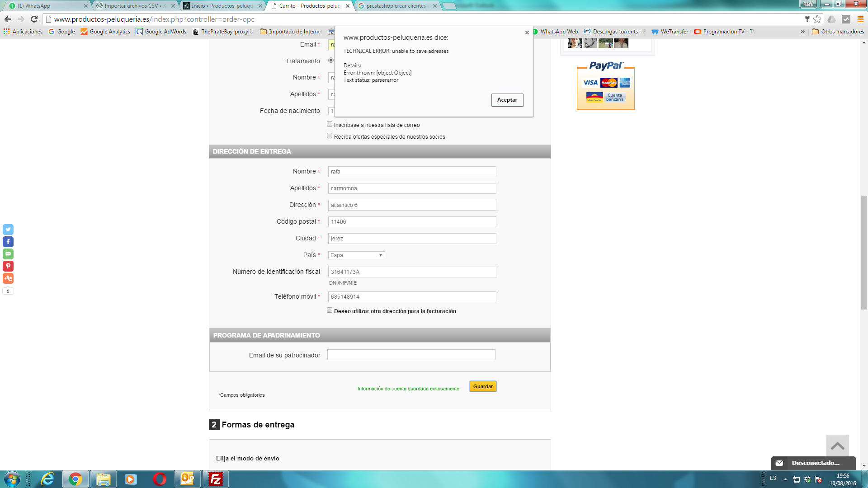This screenshot has width=868, height=488.
Task: Click the green email share icon
Action: pos(8,254)
